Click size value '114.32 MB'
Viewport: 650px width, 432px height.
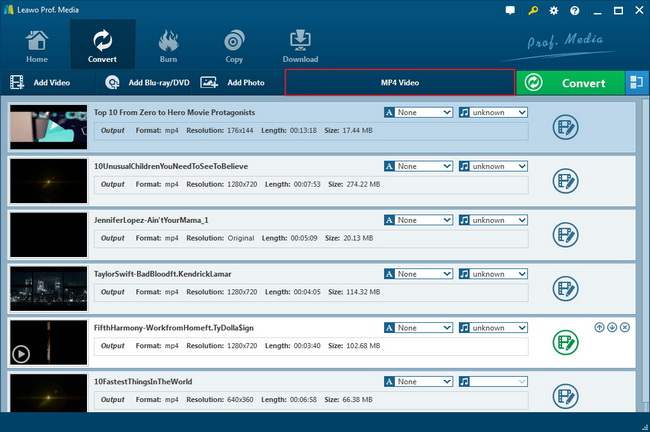click(363, 292)
